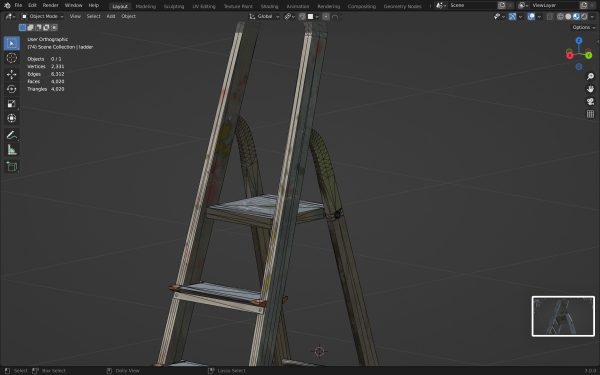Open the Object Mode dropdown
This screenshot has width=600, height=375.
42,16
